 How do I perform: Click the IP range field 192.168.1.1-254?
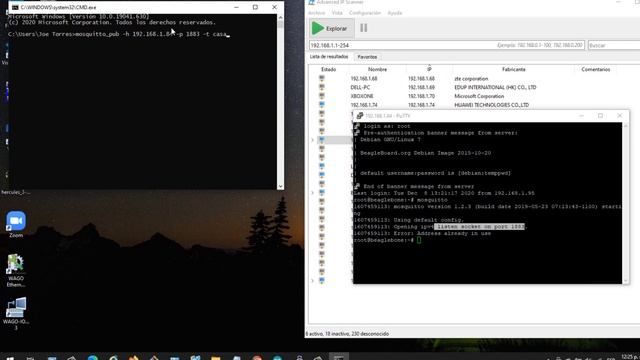coord(447,45)
